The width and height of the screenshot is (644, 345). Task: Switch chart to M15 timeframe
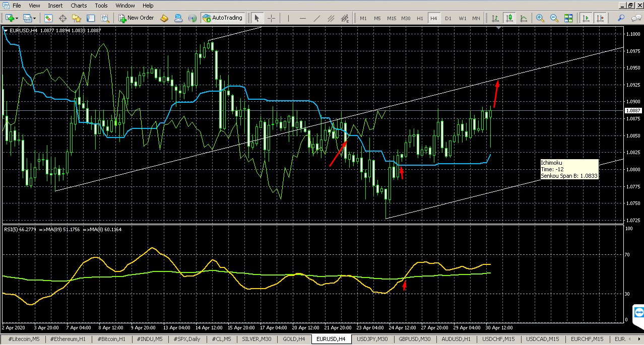coord(392,18)
